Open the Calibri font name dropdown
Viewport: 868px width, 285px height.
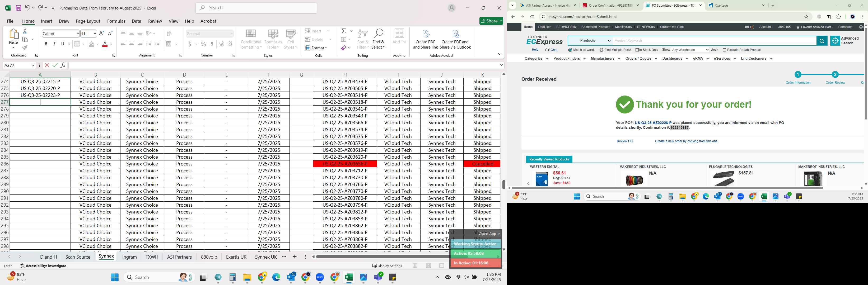pyautogui.click(x=77, y=33)
